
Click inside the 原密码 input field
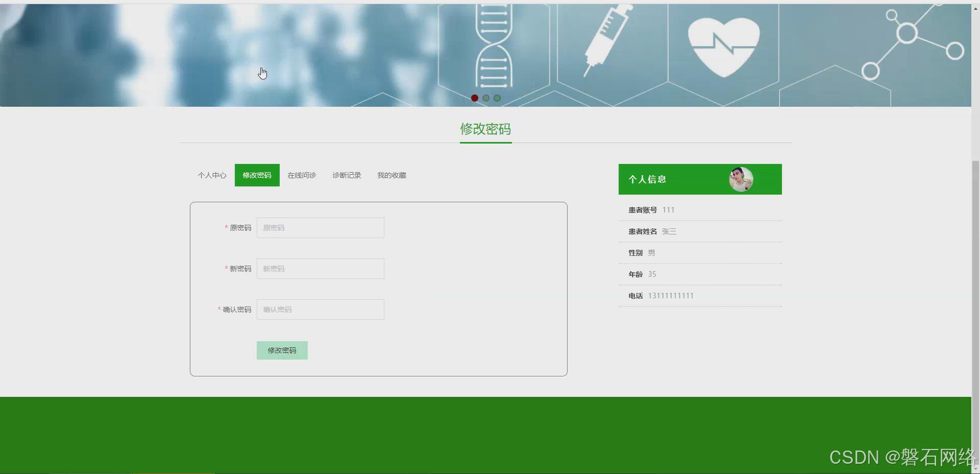[320, 228]
